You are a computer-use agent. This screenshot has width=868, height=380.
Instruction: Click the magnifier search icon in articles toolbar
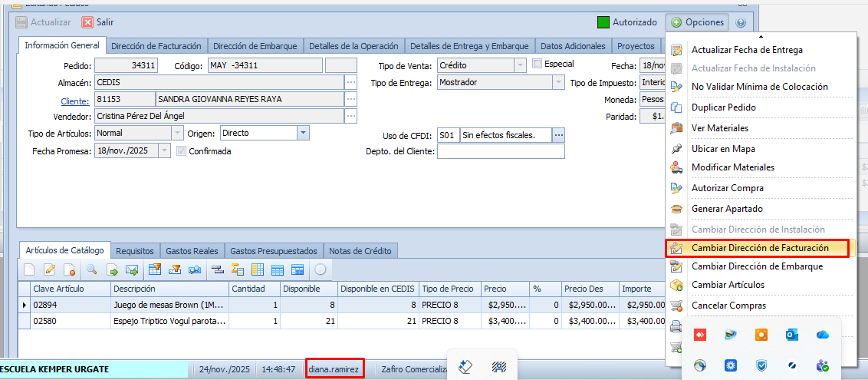pyautogui.click(x=91, y=269)
